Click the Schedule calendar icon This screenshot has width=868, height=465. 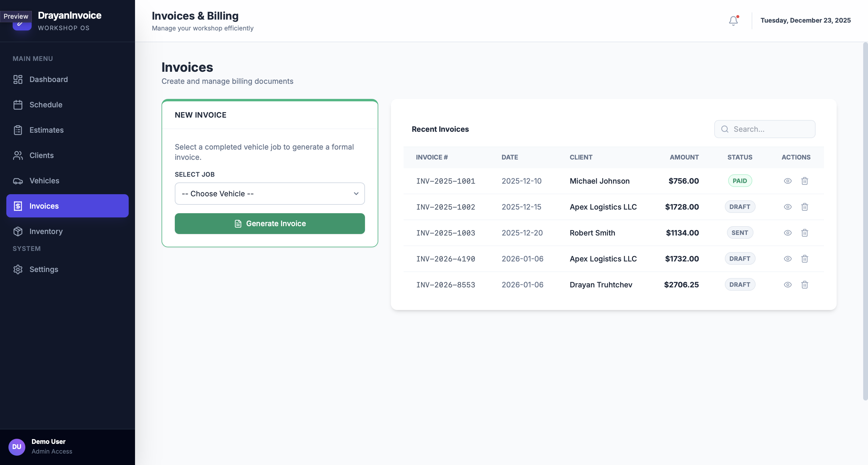tap(18, 105)
